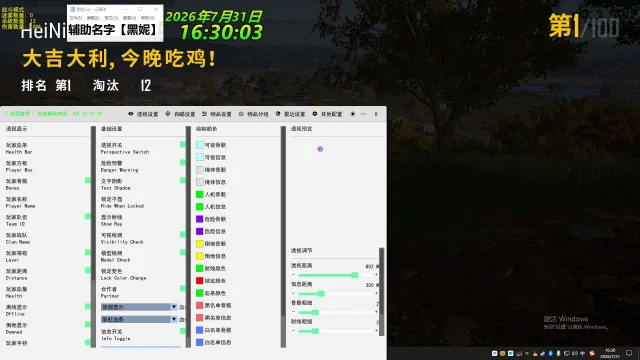
Task: Click the star icon in panel header
Action: click(x=353, y=114)
